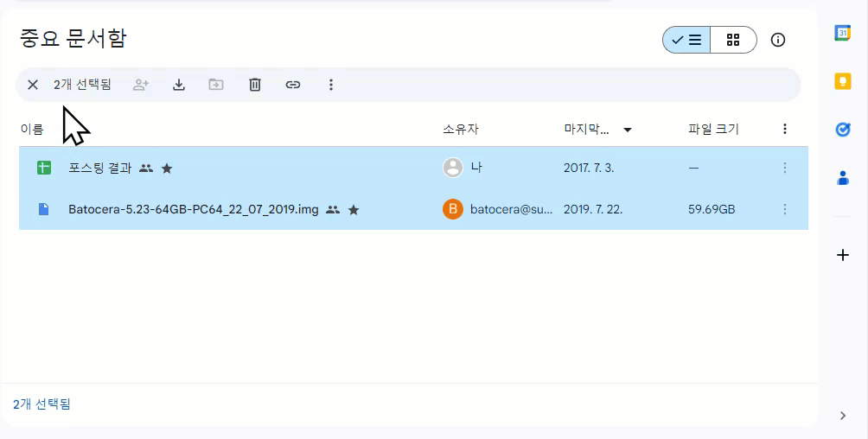
Task: Open Google Tasks side panel
Action: coord(843,130)
